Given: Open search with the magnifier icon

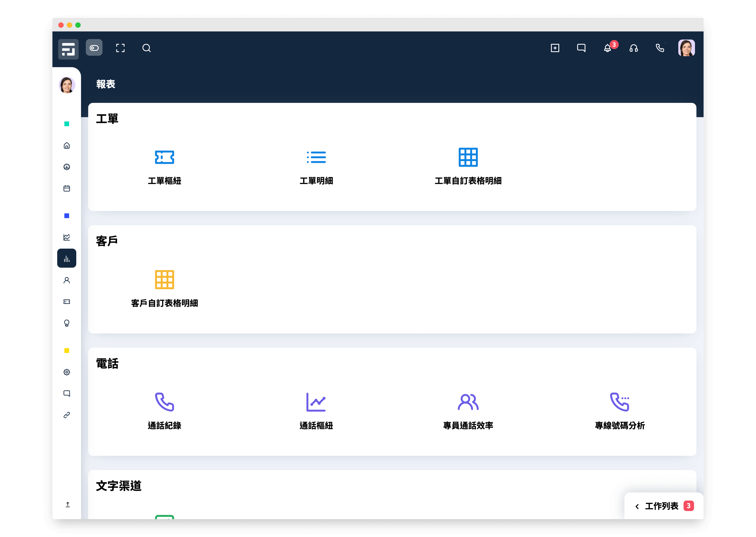Looking at the screenshot, I should point(147,48).
